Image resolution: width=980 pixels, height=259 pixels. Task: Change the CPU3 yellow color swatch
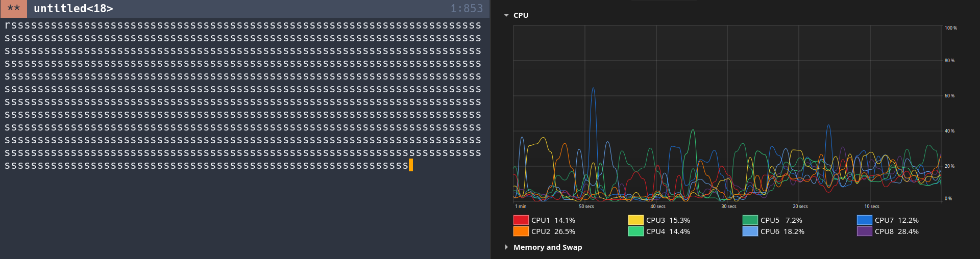click(635, 220)
